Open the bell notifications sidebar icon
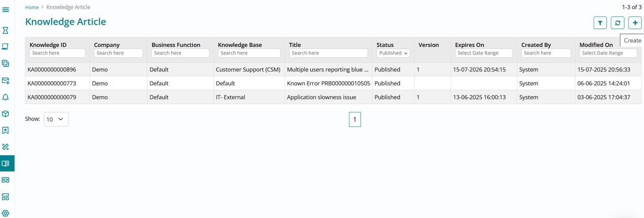This screenshot has width=644, height=218. (x=5, y=97)
